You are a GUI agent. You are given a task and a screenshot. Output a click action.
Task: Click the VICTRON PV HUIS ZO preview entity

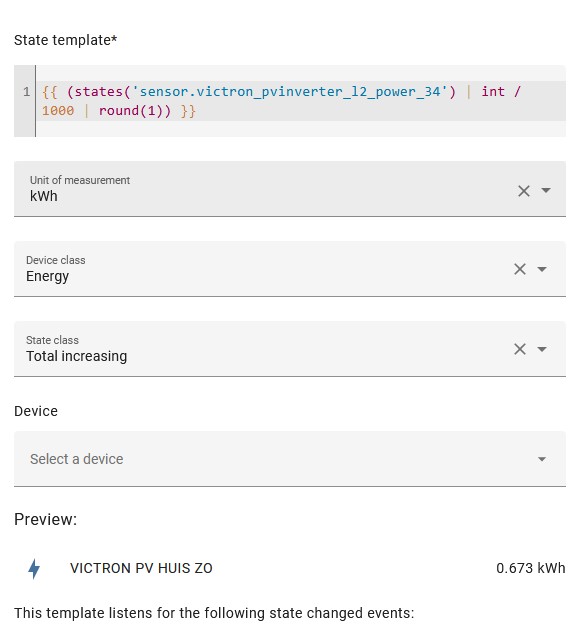tap(141, 568)
